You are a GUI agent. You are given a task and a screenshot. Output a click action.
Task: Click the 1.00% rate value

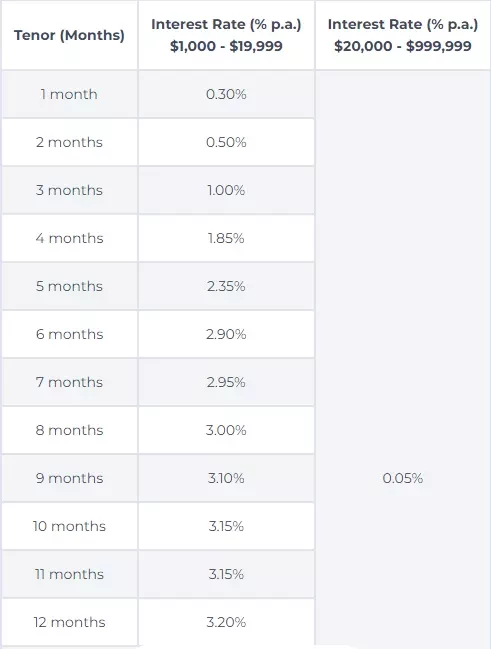226,190
